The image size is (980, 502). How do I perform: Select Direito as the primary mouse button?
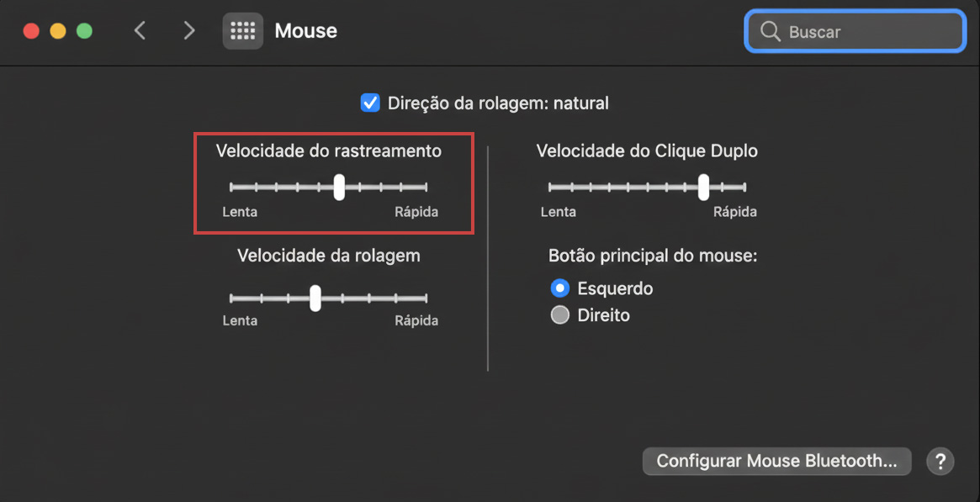(559, 314)
